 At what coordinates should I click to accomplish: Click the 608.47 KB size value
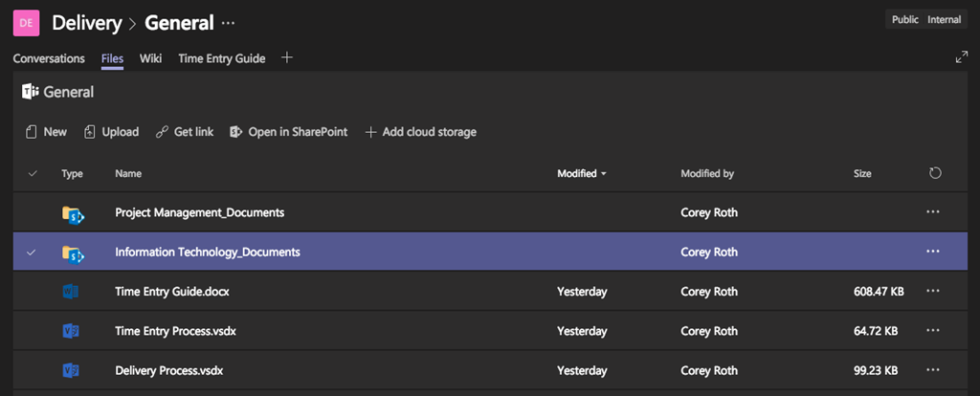[879, 291]
